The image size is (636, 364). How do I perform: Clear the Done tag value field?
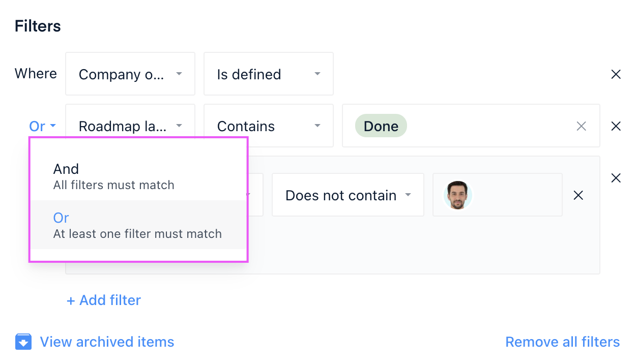(x=581, y=126)
